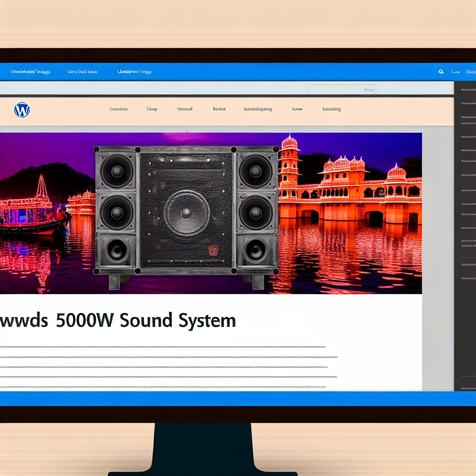This screenshot has height=476, width=476.
Task: Click the blue circular W logo
Action: [22, 110]
